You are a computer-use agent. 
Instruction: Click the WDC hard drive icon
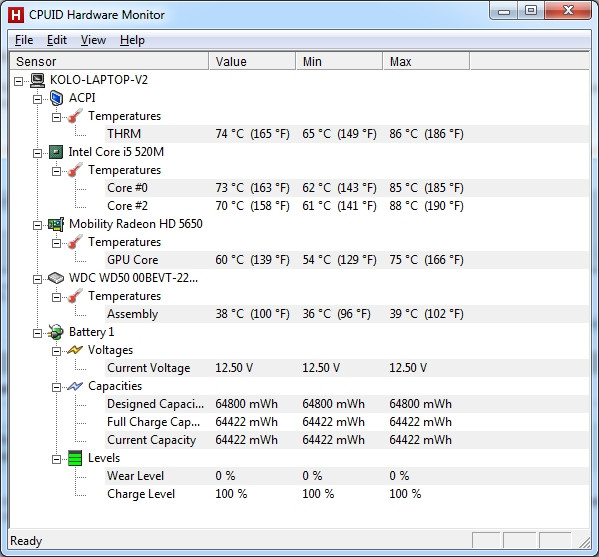(x=56, y=278)
